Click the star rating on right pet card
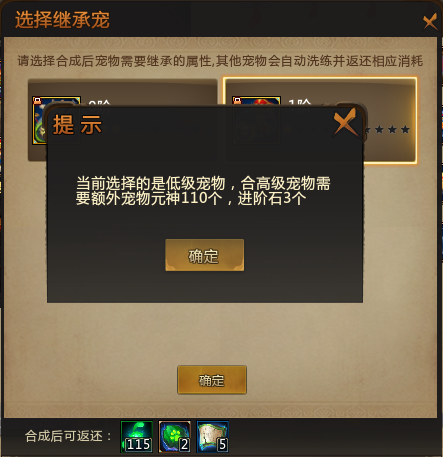The image size is (443, 457). pyautogui.click(x=387, y=129)
